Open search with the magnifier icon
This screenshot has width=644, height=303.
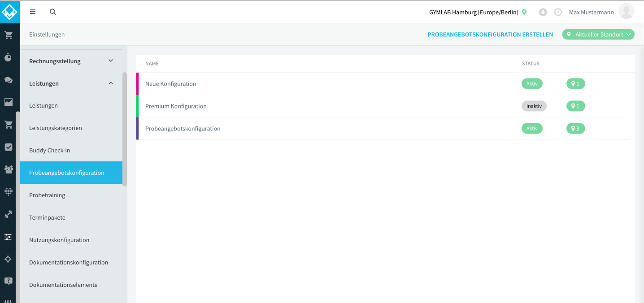click(53, 12)
